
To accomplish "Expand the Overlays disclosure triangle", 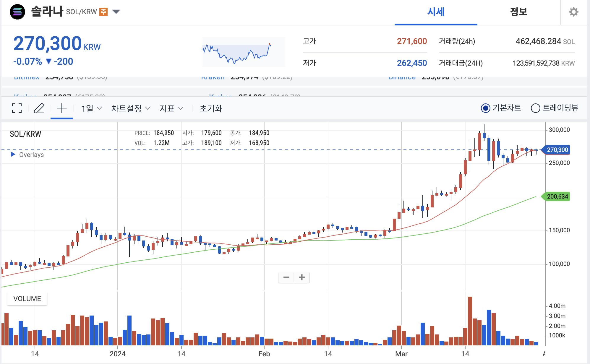I will (13, 155).
